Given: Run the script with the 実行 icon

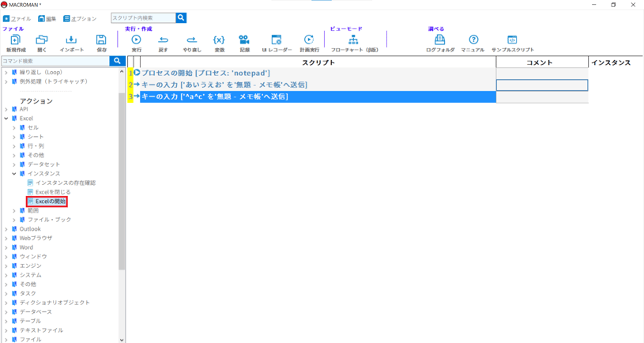Looking at the screenshot, I should pos(136,40).
